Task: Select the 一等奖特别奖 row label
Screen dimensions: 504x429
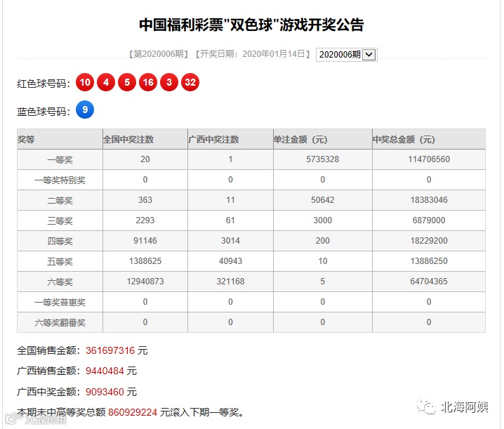Action: click(x=60, y=180)
